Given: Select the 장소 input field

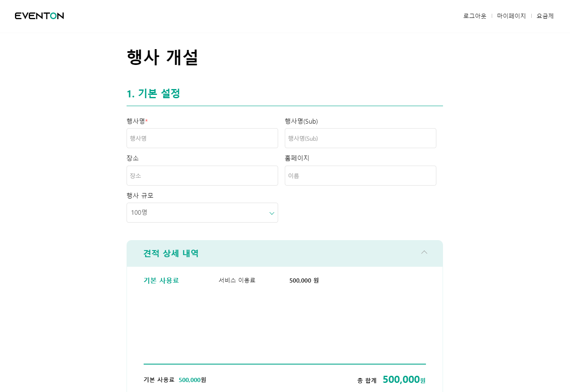Looking at the screenshot, I should (202, 176).
